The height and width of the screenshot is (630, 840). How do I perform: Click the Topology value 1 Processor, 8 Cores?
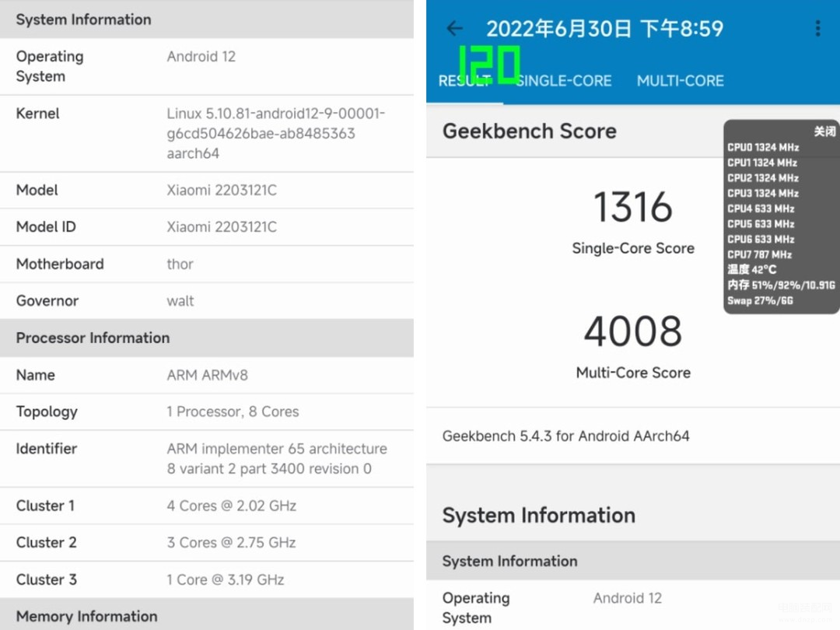tap(233, 411)
